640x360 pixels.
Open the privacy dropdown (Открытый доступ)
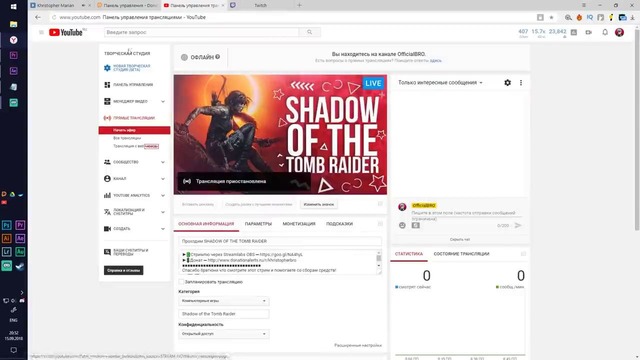224,334
